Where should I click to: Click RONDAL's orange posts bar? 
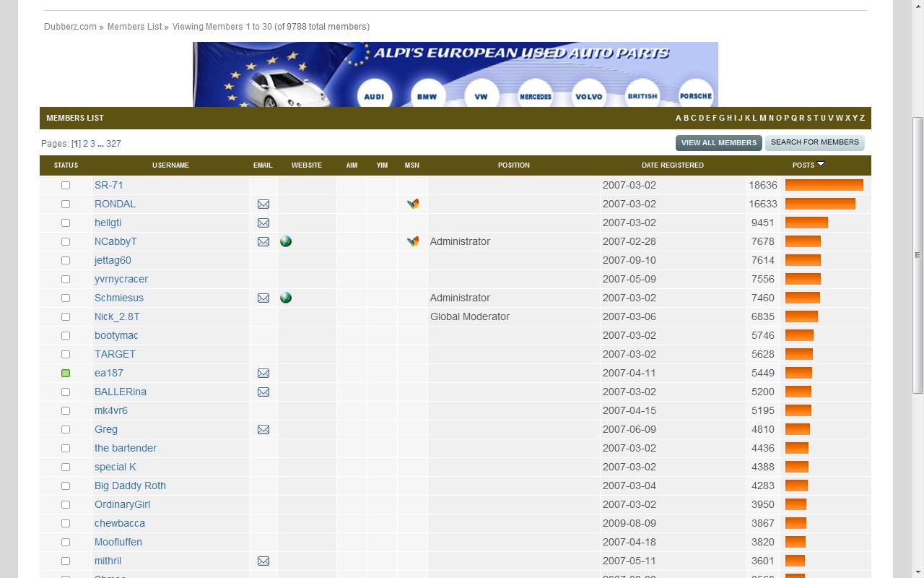click(x=820, y=204)
